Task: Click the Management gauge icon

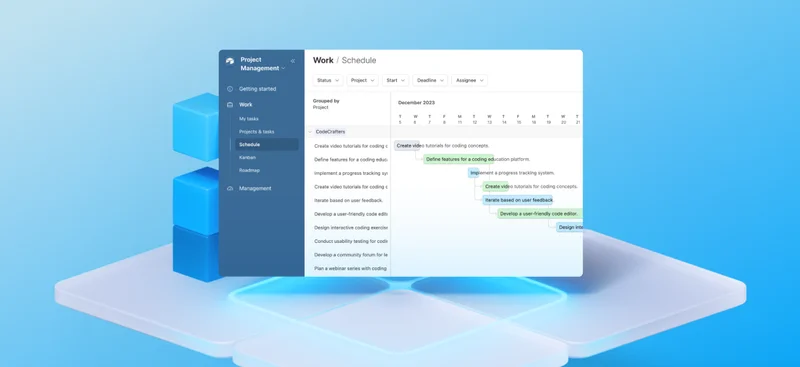Action: [x=230, y=188]
